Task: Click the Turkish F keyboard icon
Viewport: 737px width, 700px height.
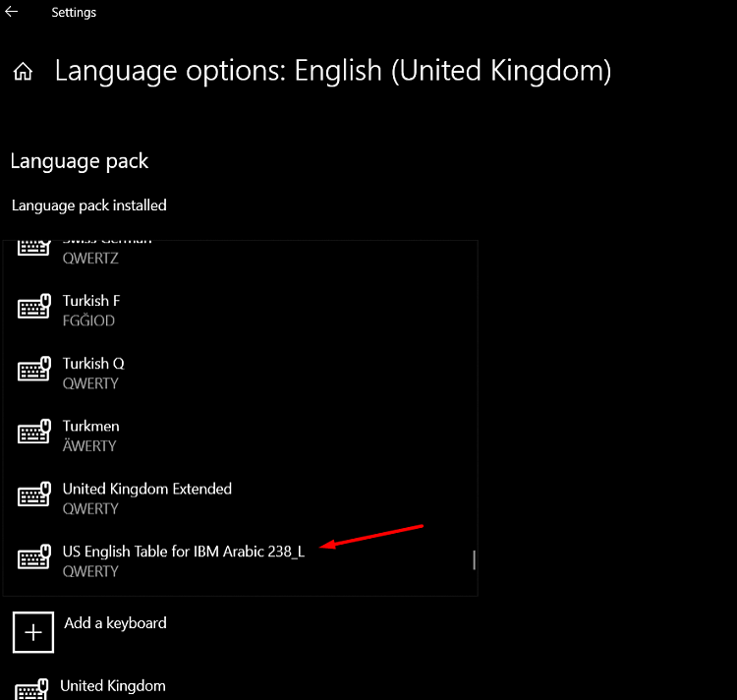Action: tap(34, 308)
